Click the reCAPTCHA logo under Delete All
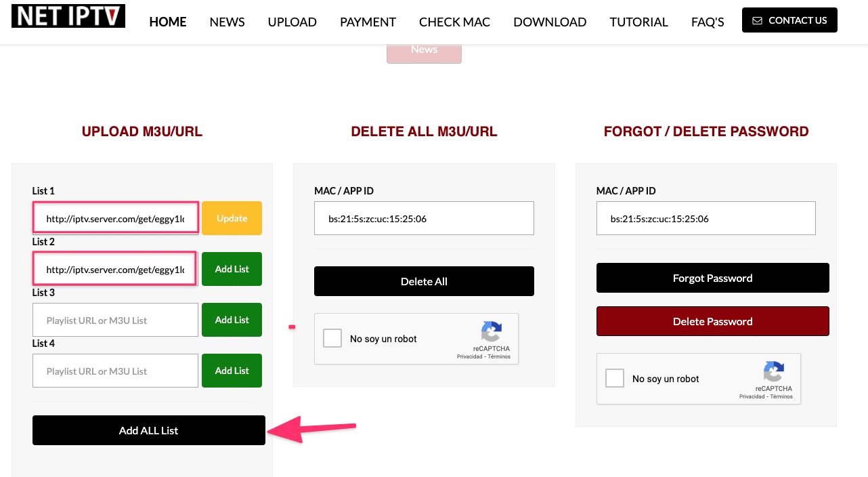 [492, 332]
